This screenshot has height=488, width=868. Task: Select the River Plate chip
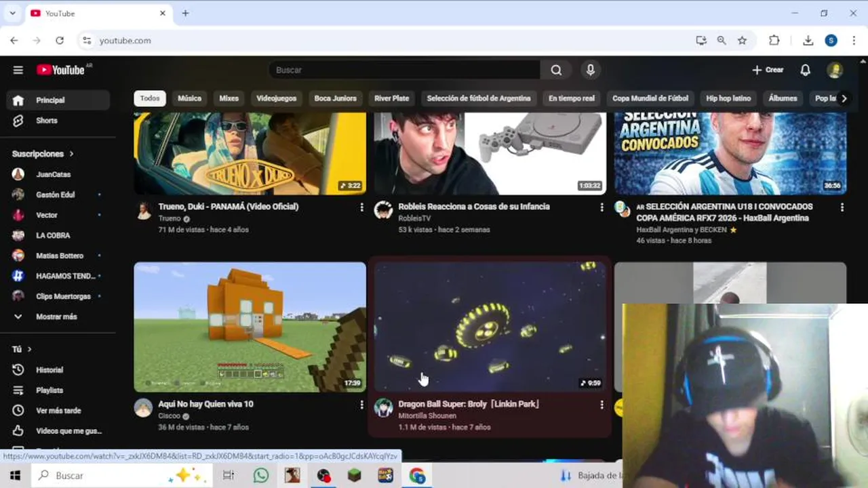[392, 98]
